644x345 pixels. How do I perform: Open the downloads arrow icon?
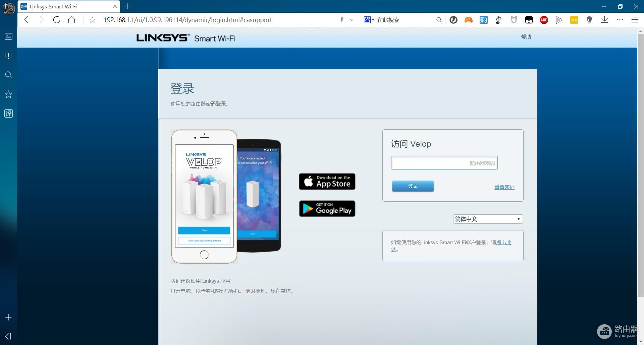tap(604, 20)
